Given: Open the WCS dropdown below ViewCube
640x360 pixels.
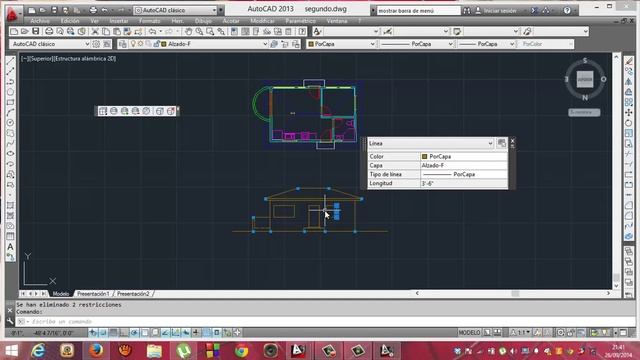Looking at the screenshot, I should coord(584,112).
